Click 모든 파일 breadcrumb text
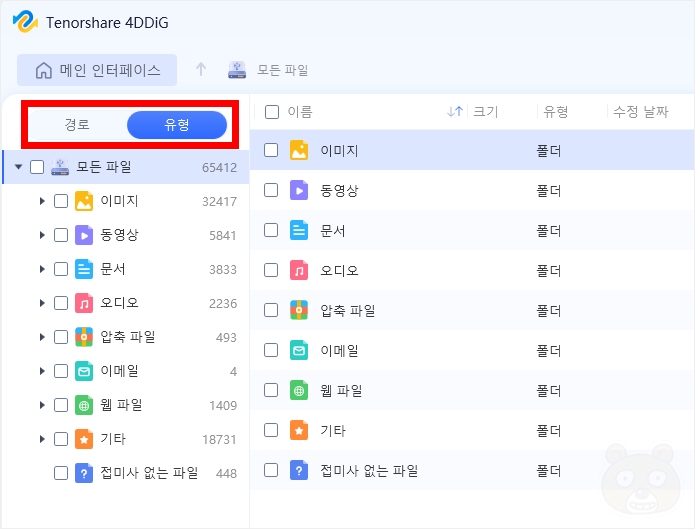Viewport: 695px width, 529px height. coord(283,70)
